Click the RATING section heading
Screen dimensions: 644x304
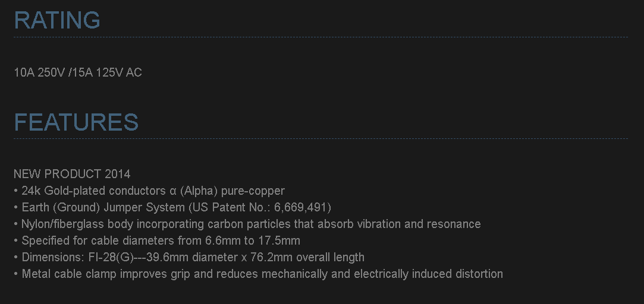click(57, 20)
